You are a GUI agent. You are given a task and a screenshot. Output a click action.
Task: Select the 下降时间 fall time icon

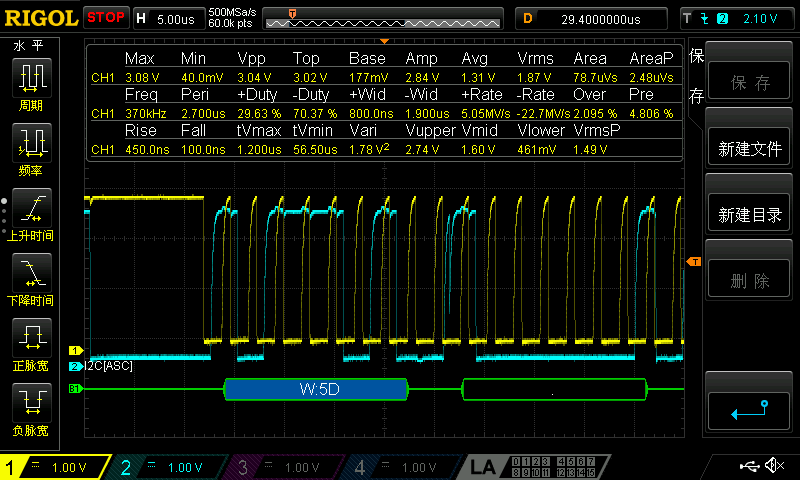32,272
